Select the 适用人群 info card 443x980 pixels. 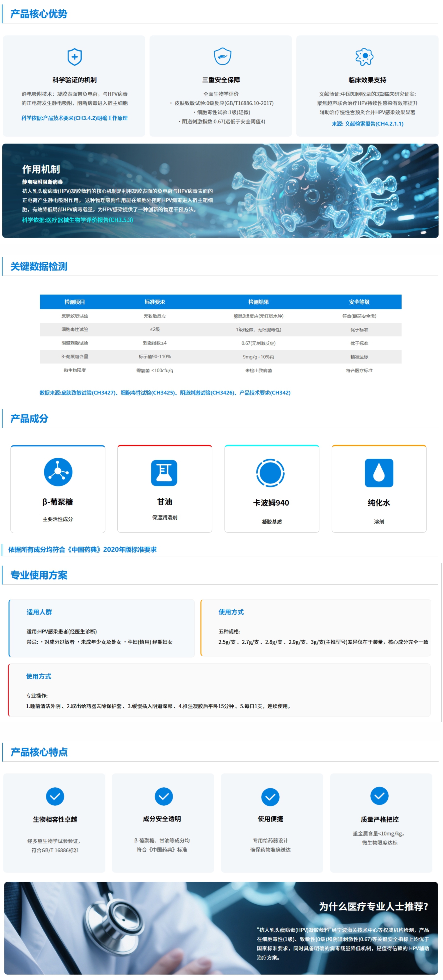coord(102,628)
